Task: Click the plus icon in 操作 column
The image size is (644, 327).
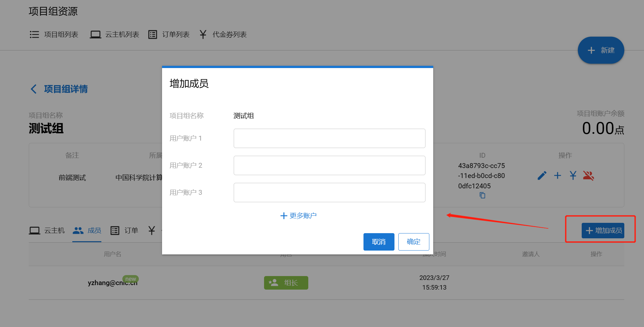Action: coord(557,175)
